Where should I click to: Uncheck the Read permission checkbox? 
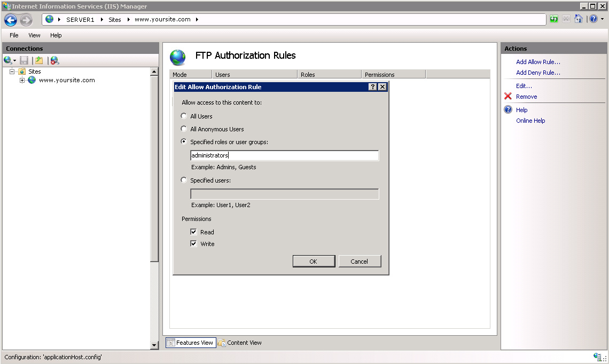tap(193, 232)
